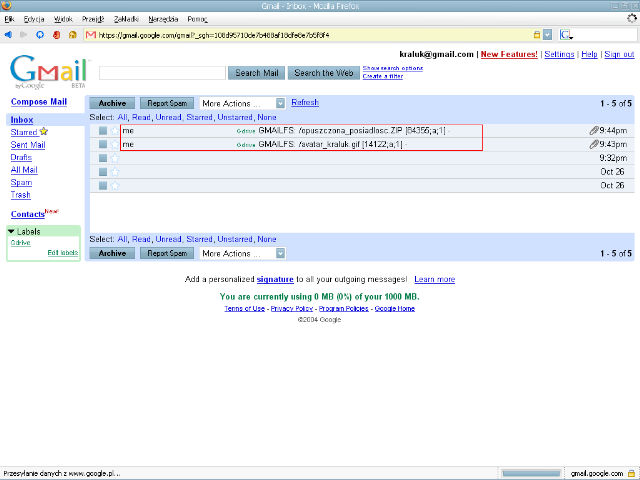Click the Search Mail button

[256, 73]
